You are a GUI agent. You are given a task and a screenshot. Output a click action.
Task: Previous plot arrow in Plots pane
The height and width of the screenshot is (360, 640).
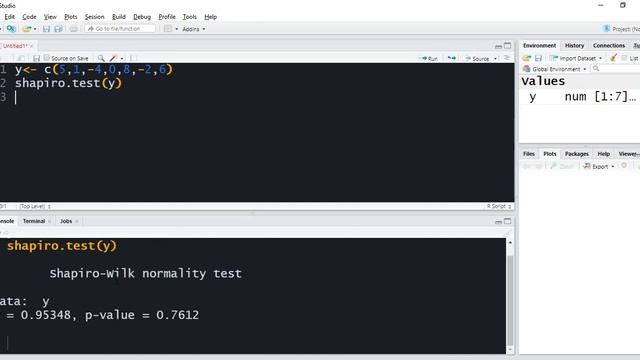click(x=527, y=166)
